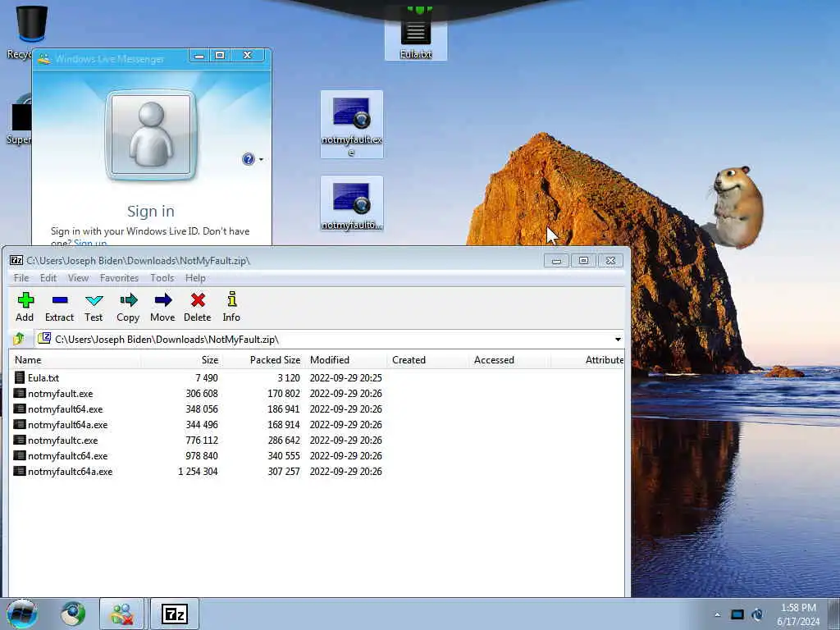Run the Test archive tool
The image size is (840, 630).
pyautogui.click(x=94, y=307)
